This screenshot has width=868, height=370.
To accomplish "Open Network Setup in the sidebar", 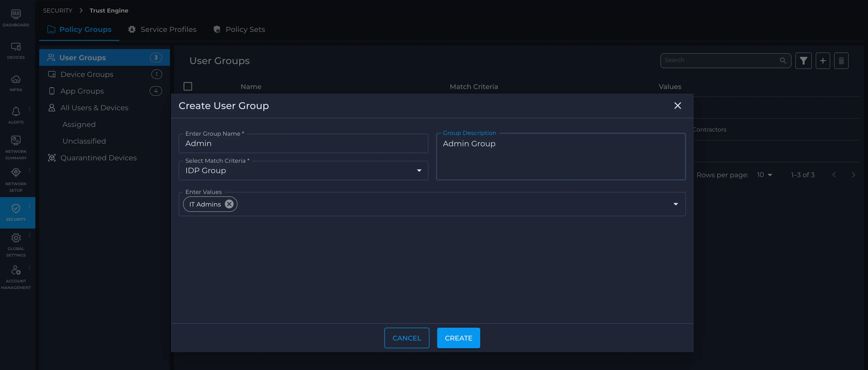I will tap(16, 180).
